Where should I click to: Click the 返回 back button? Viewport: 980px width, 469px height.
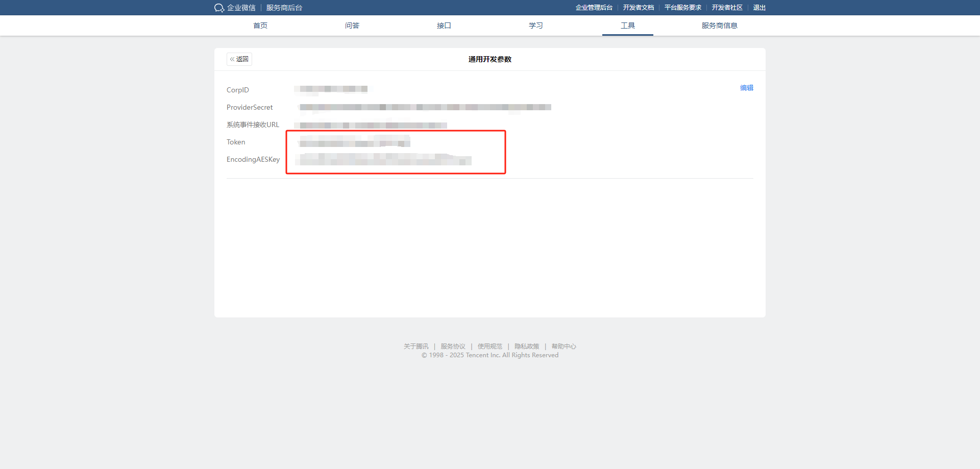[x=239, y=59]
